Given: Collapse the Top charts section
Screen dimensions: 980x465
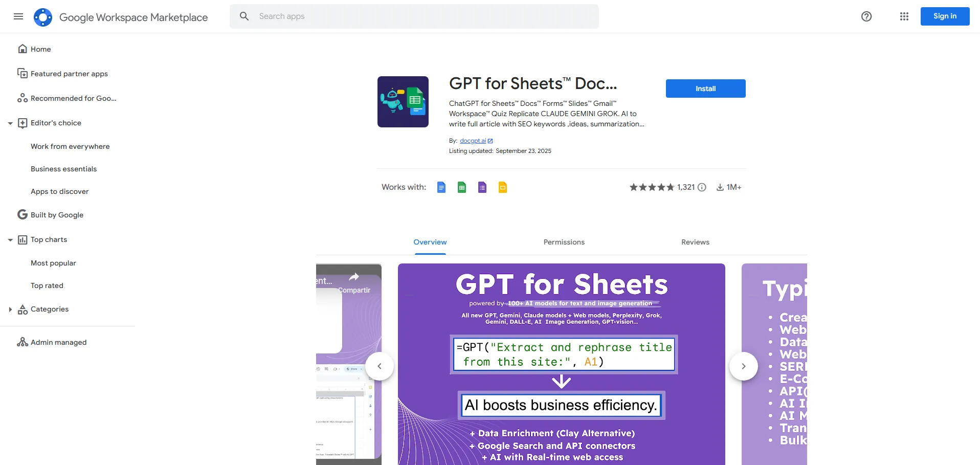Looking at the screenshot, I should (x=10, y=240).
